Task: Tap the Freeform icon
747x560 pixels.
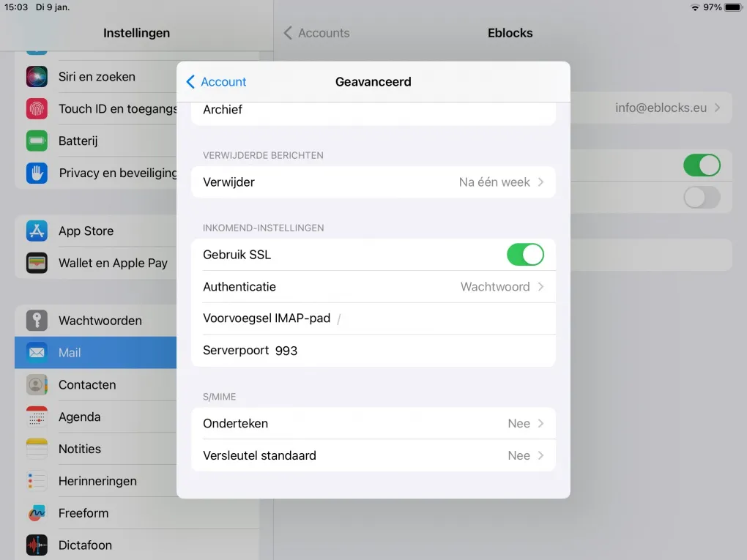Action: coord(37,513)
